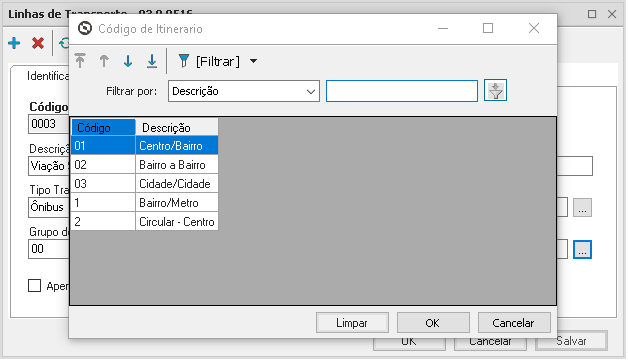
Task: Select row code 01
Action: click(x=103, y=145)
